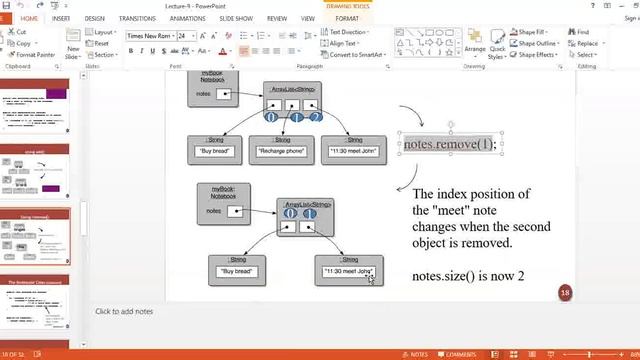
Task: Open the font name combo box
Action: pos(151,36)
